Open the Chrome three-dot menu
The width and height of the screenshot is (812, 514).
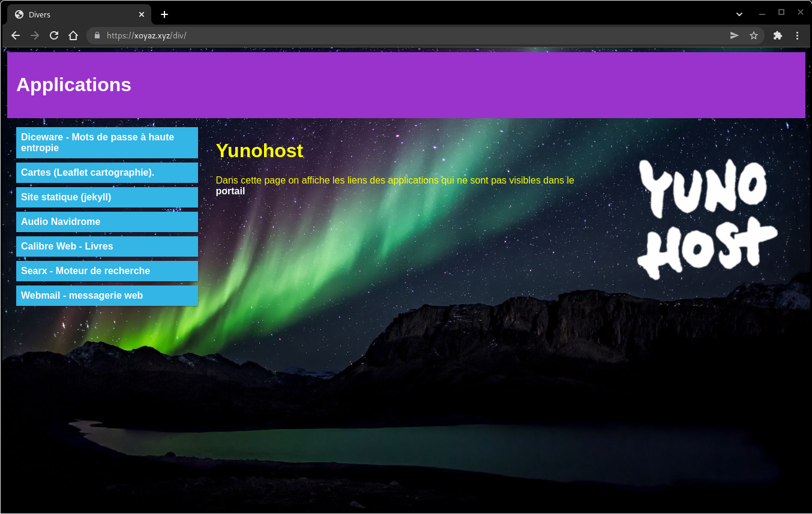coord(797,35)
